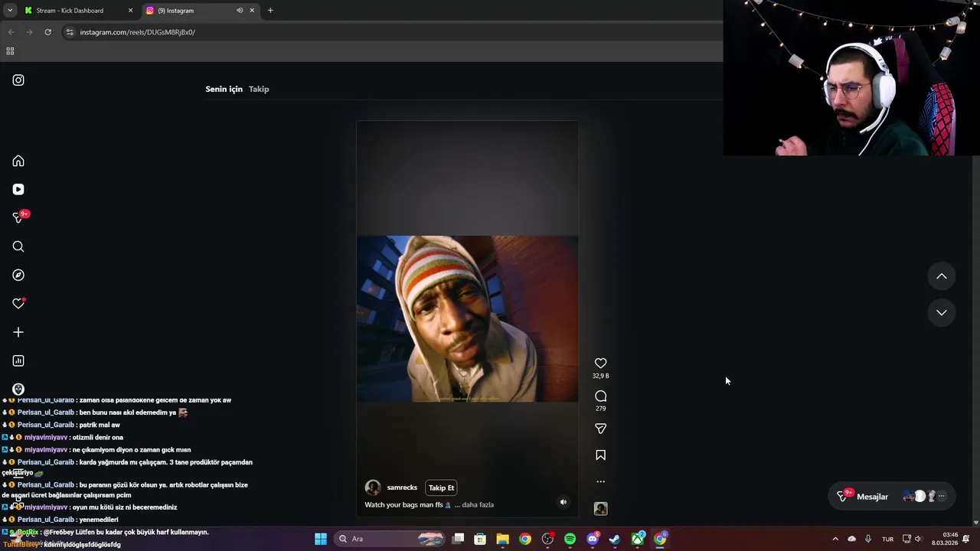Mute the reel's sound with the speaker icon
This screenshot has height=551, width=980.
[x=563, y=502]
